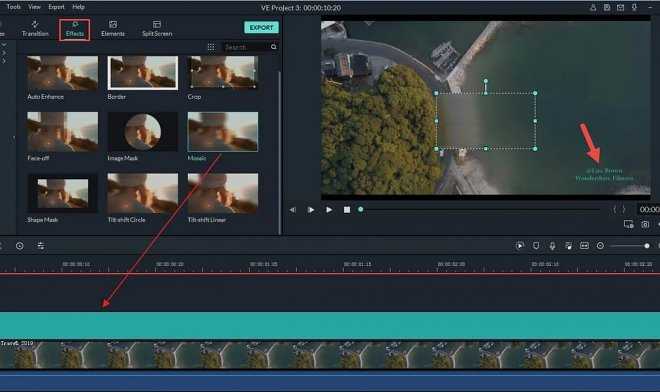
Task: Open the preview display settings monitor icon
Action: (628, 224)
